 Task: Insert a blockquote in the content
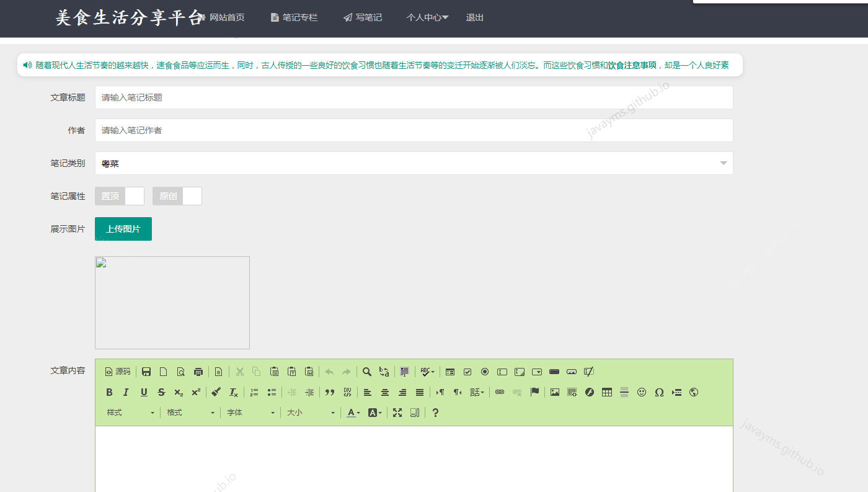point(329,392)
